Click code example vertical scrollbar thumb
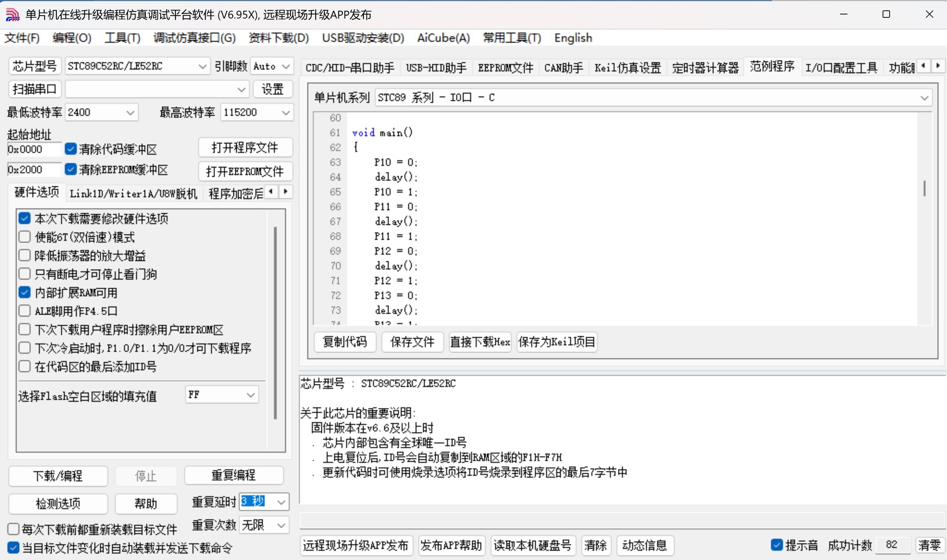This screenshot has width=947, height=560. pyautogui.click(x=924, y=188)
